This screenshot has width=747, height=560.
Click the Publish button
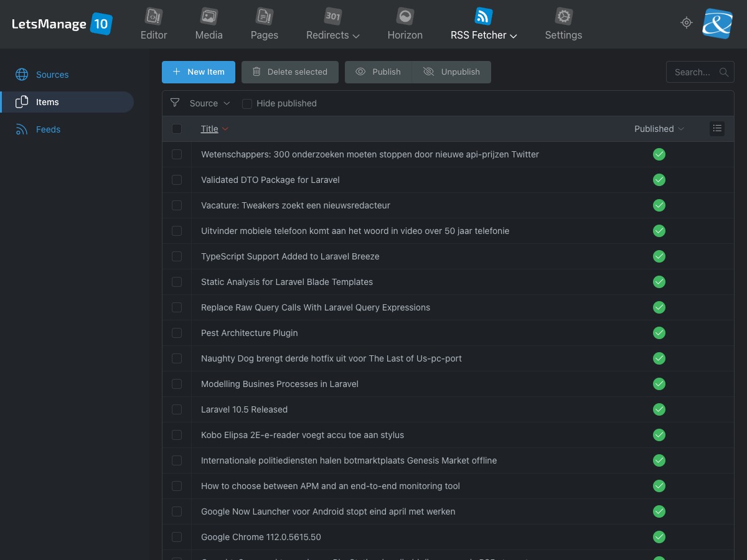coord(378,72)
